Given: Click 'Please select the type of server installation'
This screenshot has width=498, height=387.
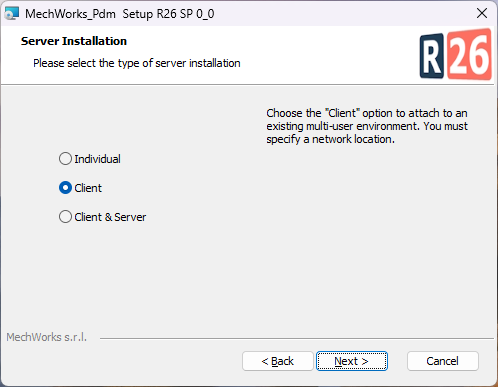Looking at the screenshot, I should click(x=137, y=63).
